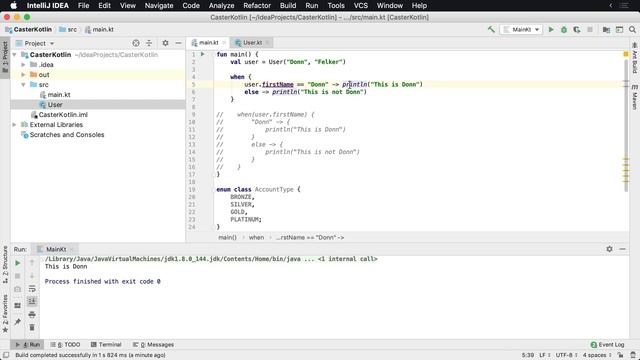
Task: Hide the Project tool window
Action: 178,43
